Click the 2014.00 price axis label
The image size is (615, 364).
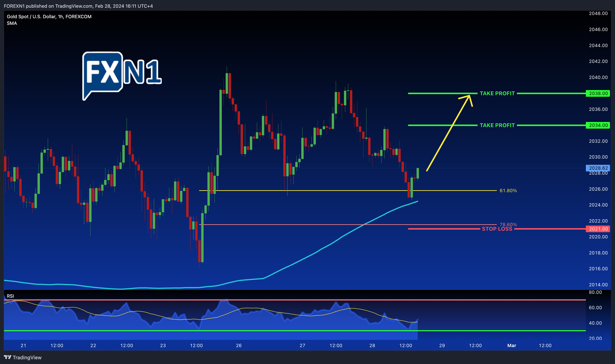(x=598, y=285)
